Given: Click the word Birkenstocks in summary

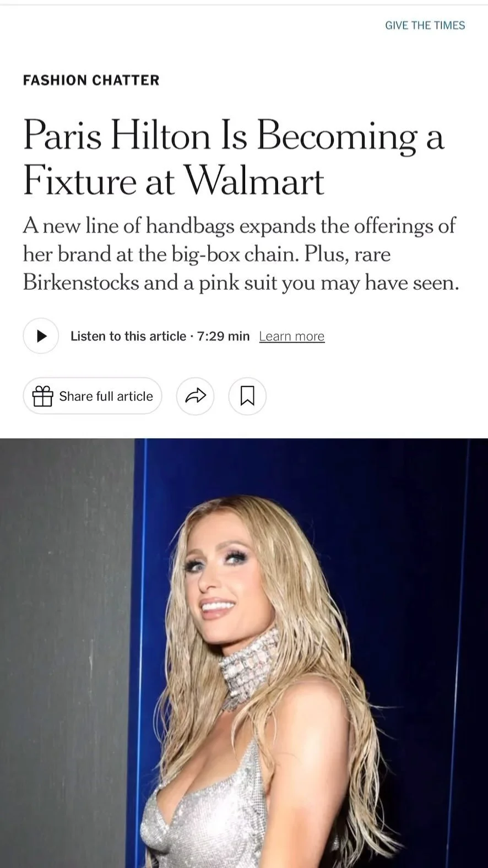Looking at the screenshot, I should click(81, 283).
